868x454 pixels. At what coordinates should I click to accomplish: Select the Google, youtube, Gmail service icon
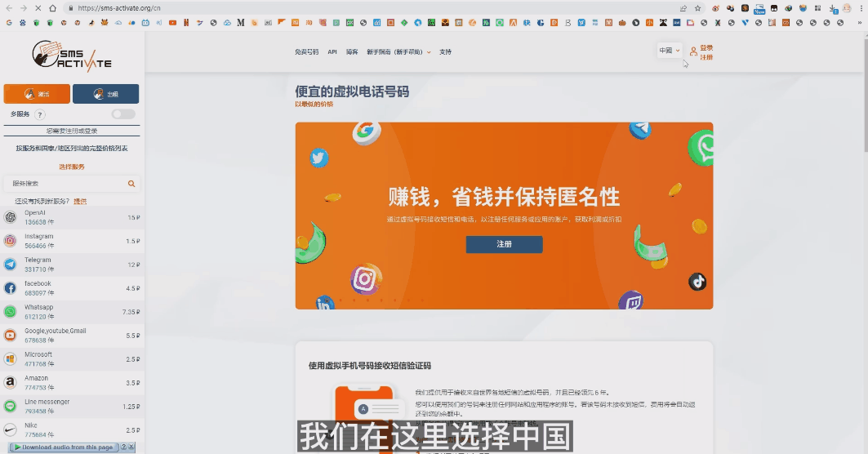point(11,336)
